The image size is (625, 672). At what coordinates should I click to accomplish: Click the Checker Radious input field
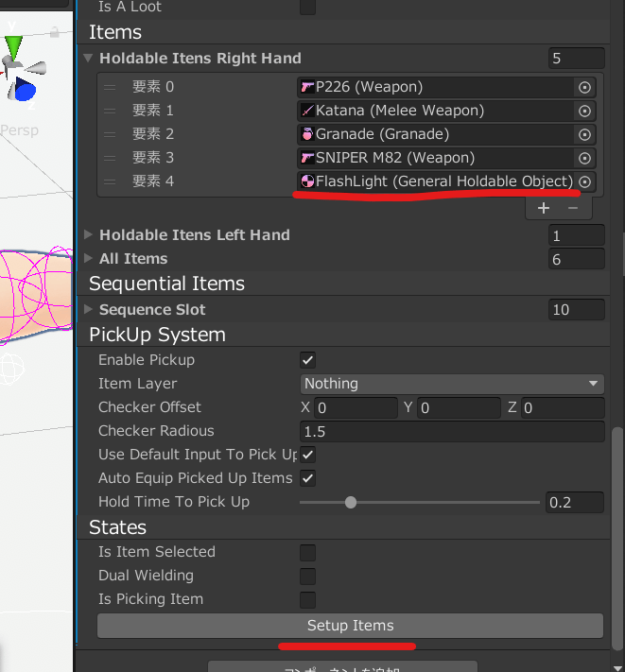pyautogui.click(x=451, y=431)
